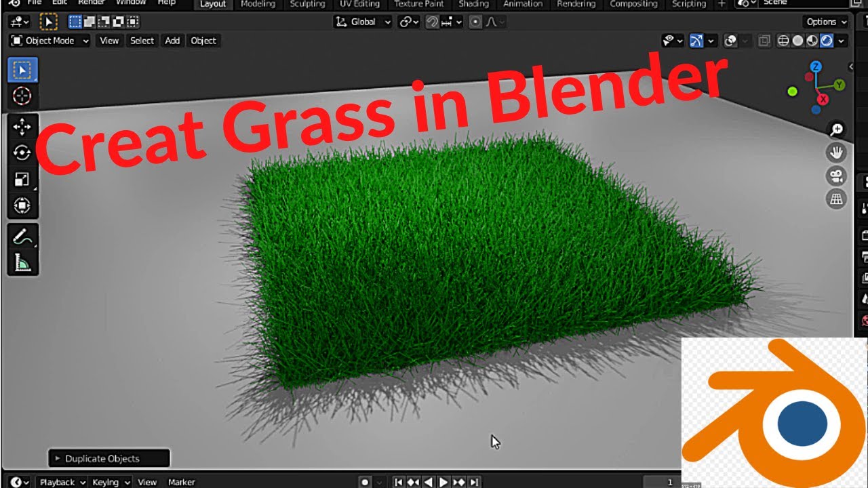Select the Annotate tool

(x=22, y=237)
